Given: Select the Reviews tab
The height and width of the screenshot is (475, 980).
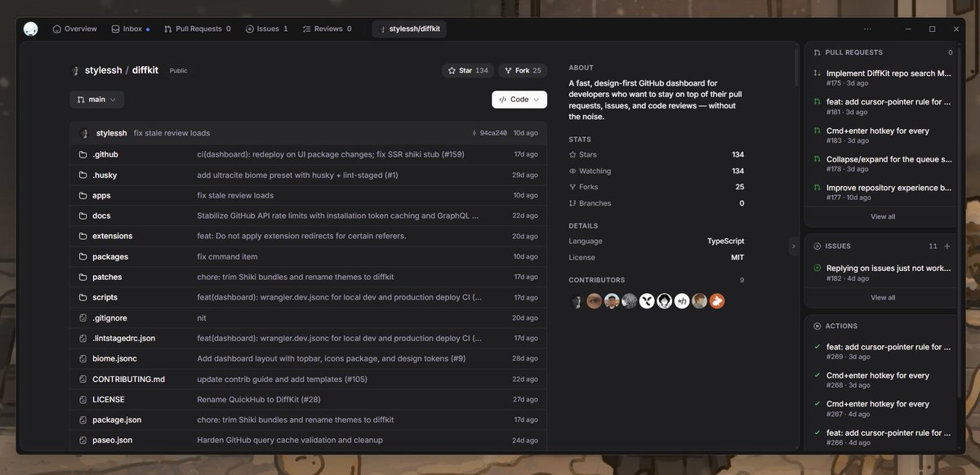Looking at the screenshot, I should (327, 29).
